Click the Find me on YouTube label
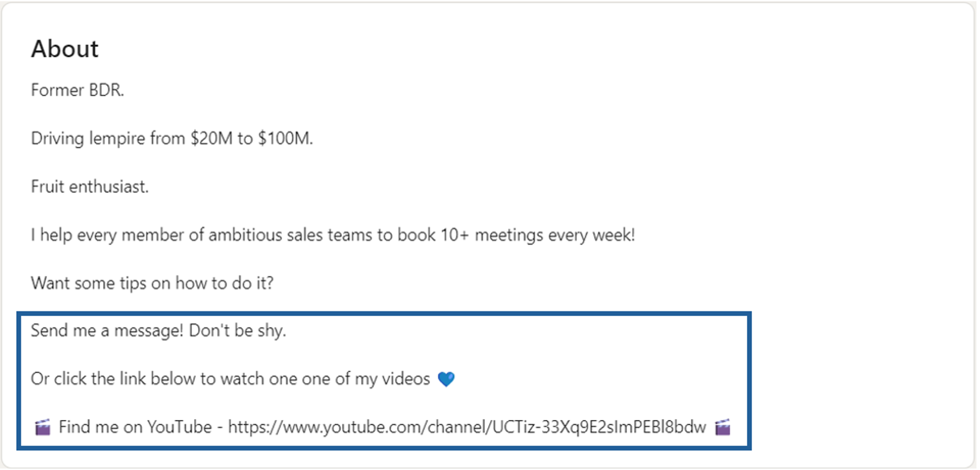Screen dimensions: 980x470 (x=135, y=427)
